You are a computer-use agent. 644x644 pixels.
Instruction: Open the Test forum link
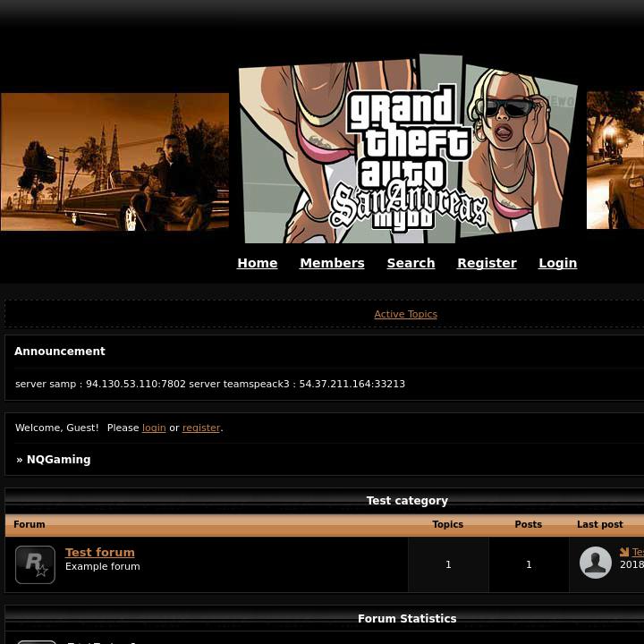click(100, 552)
